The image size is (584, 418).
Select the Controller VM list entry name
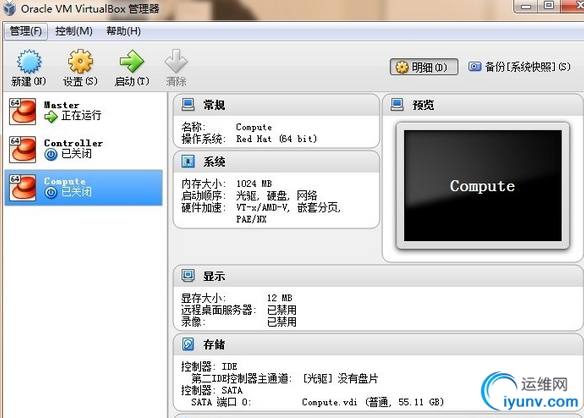[x=73, y=143]
